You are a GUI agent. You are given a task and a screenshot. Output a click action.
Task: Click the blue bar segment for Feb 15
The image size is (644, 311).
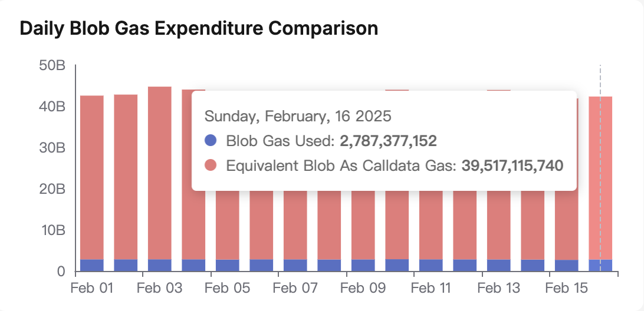[x=567, y=266]
